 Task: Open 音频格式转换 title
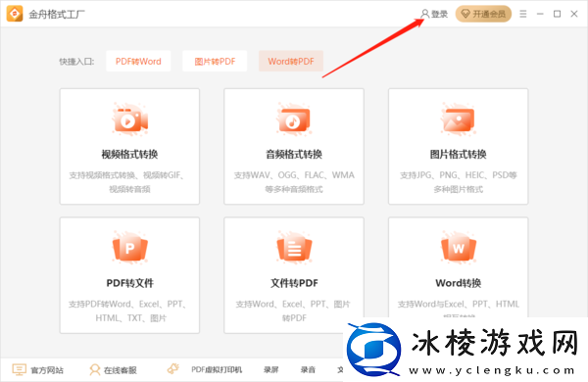pos(294,154)
